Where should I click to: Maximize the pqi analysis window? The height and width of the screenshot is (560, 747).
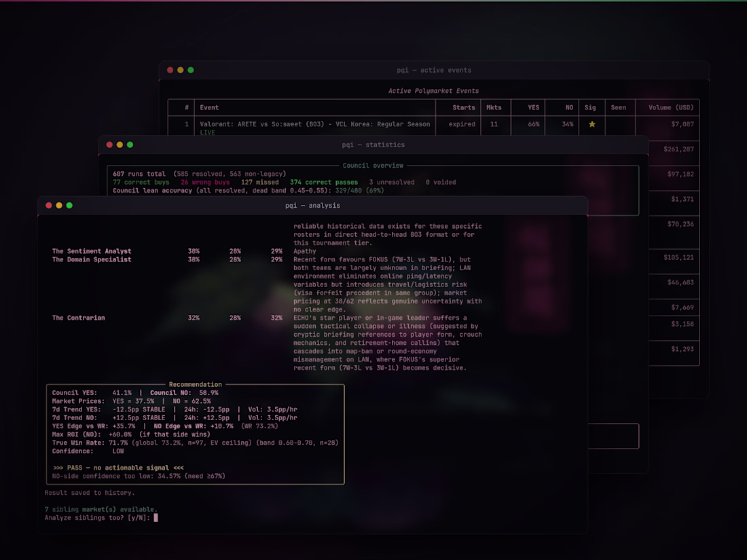click(69, 205)
